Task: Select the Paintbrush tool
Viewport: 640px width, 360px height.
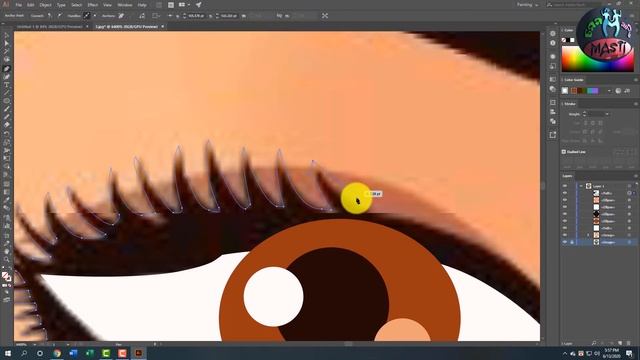Action: (x=7, y=109)
